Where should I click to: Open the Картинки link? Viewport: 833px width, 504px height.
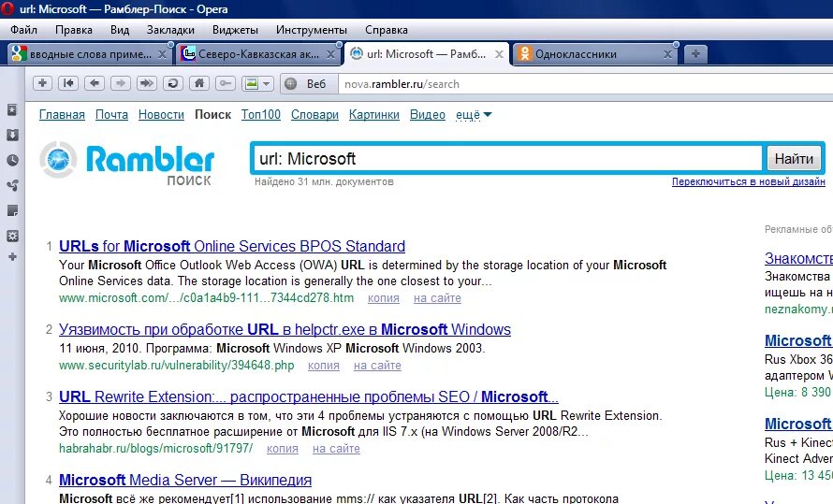(x=374, y=115)
